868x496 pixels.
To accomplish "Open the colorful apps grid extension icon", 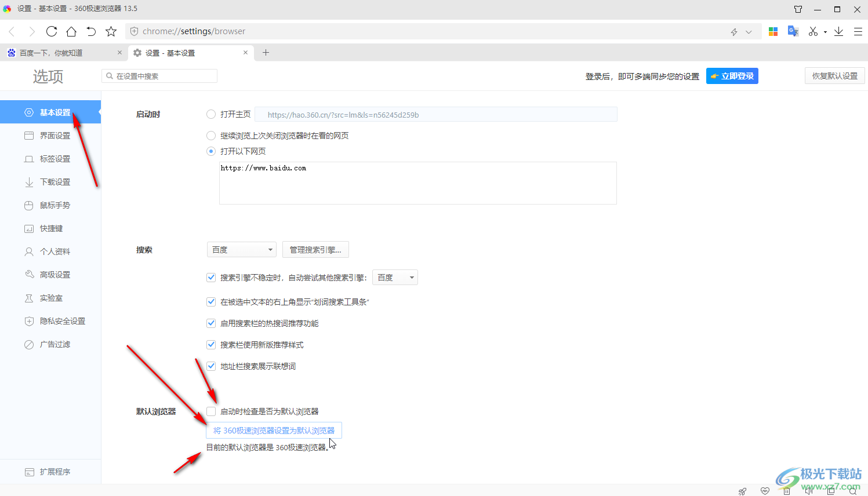I will [773, 31].
